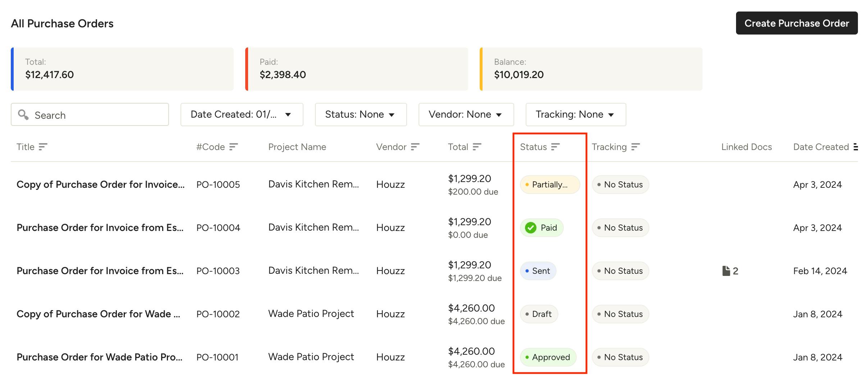
Task: Open Copy of Purchase Order for Invoice
Action: coord(100,185)
